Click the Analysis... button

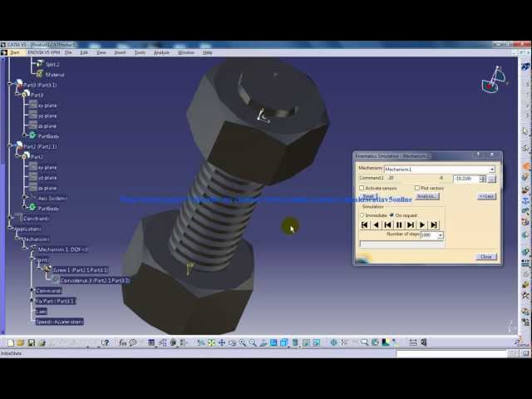(427, 196)
